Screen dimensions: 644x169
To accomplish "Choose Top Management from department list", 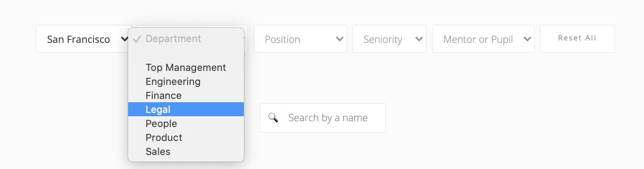I will pyautogui.click(x=186, y=67).
